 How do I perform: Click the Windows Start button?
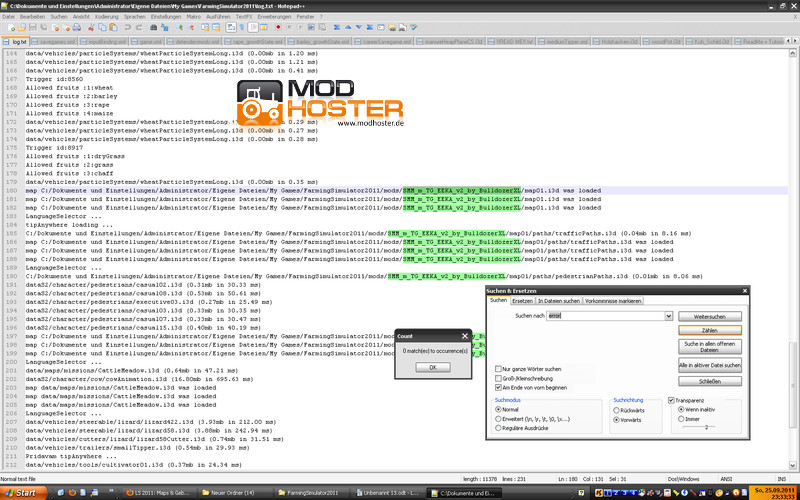pyautogui.click(x=23, y=493)
